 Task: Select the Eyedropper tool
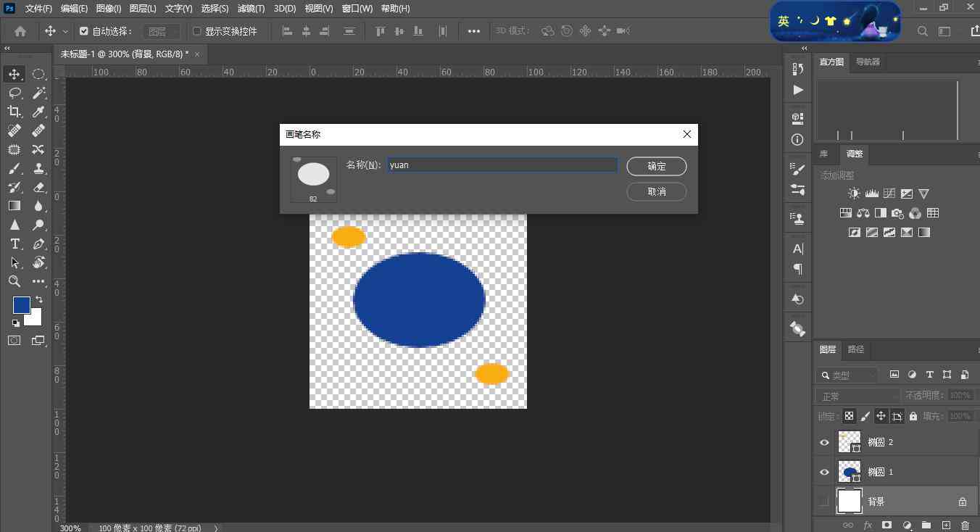tap(38, 112)
